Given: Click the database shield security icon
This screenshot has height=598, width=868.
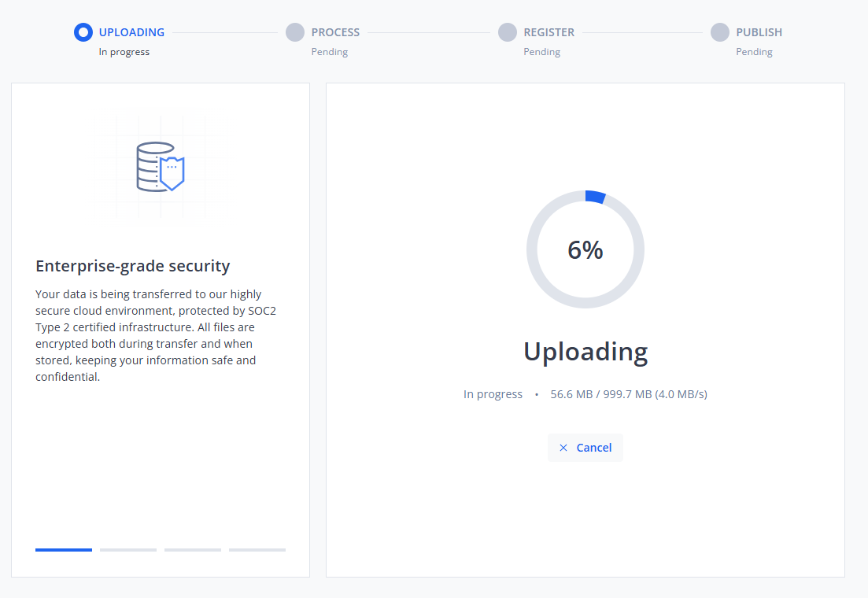Looking at the screenshot, I should pyautogui.click(x=160, y=167).
